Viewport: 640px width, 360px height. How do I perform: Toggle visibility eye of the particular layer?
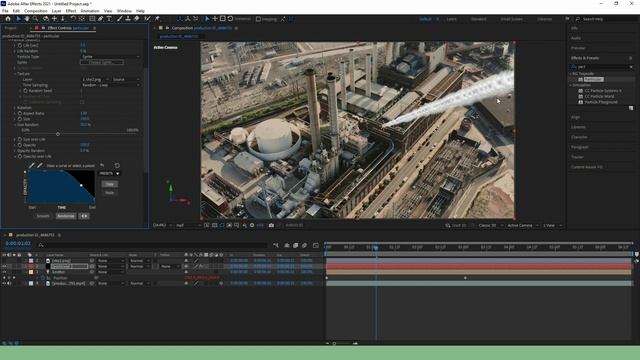4,266
